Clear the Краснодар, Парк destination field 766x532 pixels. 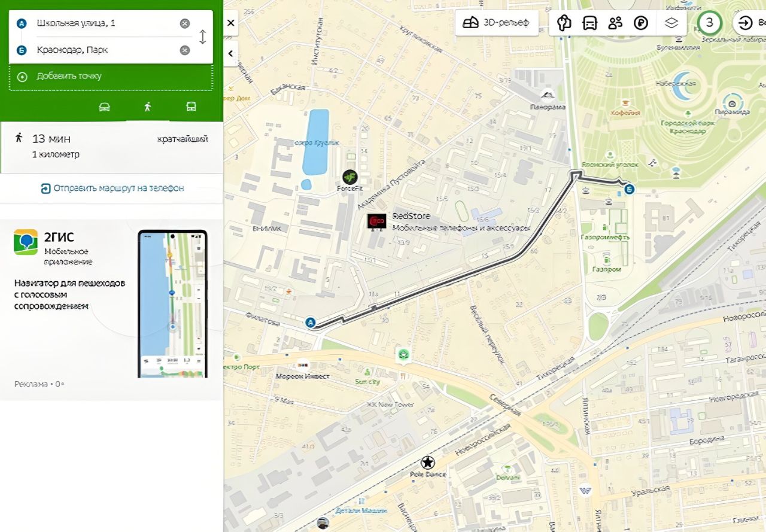[185, 50]
